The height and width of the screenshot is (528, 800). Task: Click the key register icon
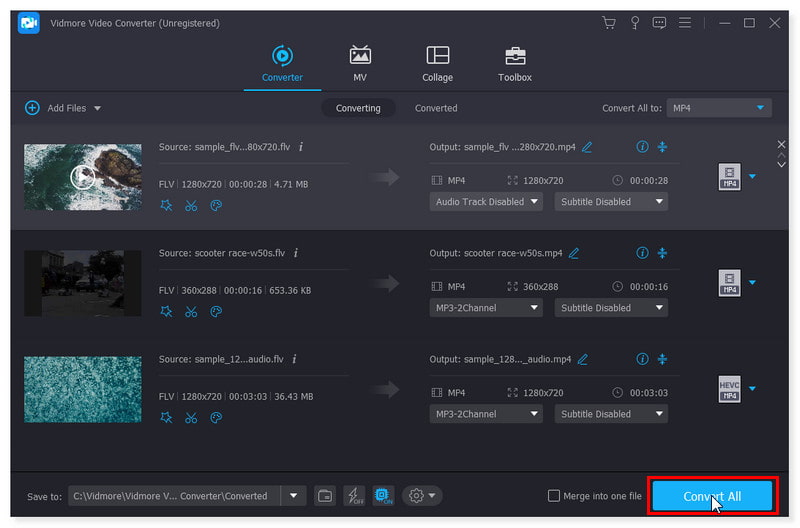(x=634, y=23)
